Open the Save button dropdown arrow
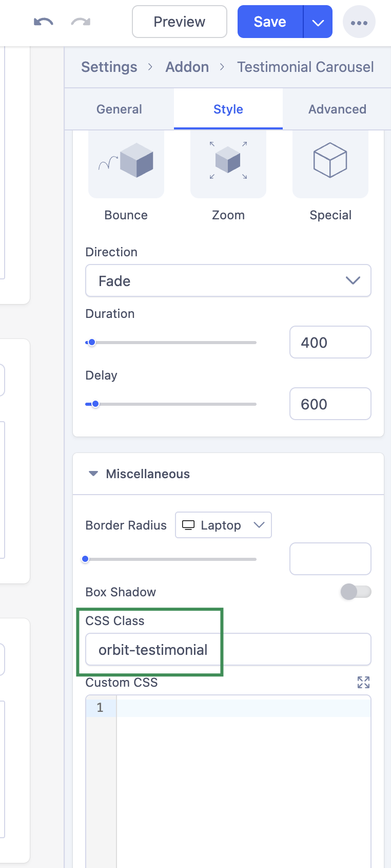 coord(318,22)
